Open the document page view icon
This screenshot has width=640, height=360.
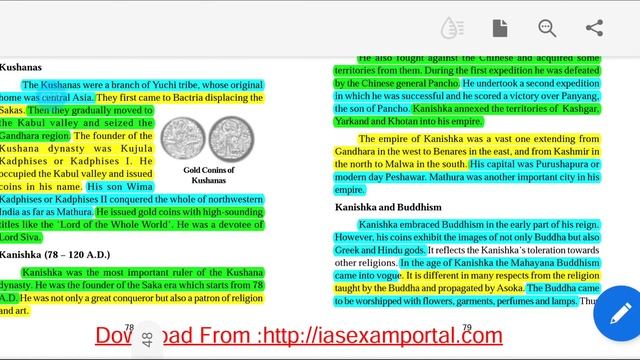[x=500, y=28]
